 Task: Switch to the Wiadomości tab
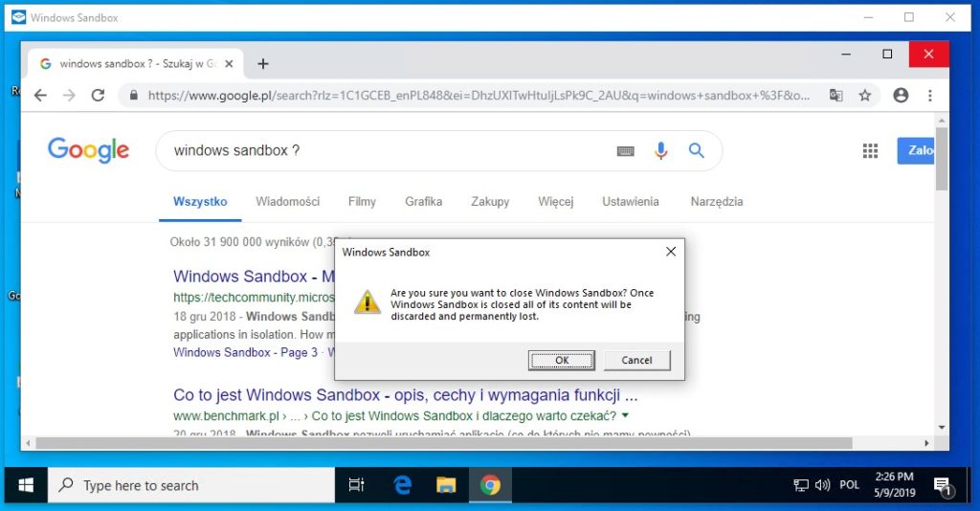tap(287, 202)
